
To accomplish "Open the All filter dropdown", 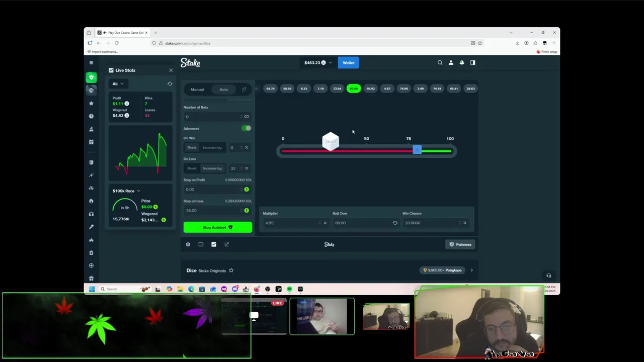I will coord(117,84).
